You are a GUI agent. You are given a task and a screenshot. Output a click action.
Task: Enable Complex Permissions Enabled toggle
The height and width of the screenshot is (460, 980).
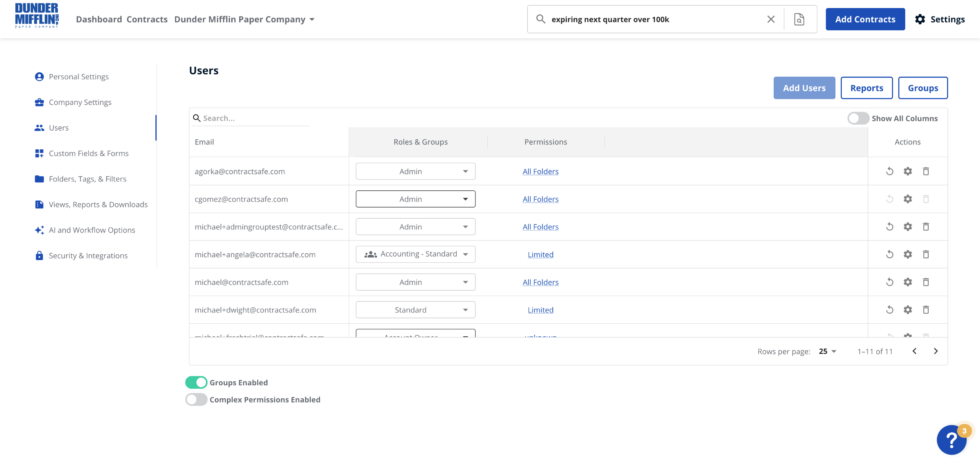click(x=196, y=399)
